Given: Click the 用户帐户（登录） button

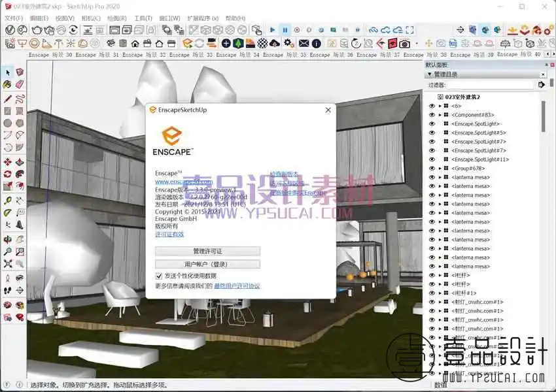Looking at the screenshot, I should [x=207, y=264].
